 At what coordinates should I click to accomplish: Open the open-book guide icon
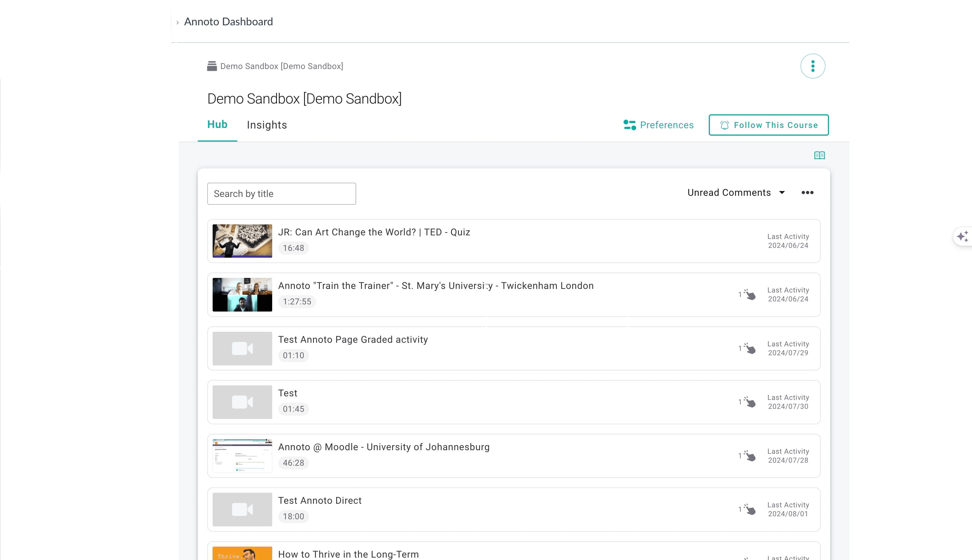(x=819, y=155)
